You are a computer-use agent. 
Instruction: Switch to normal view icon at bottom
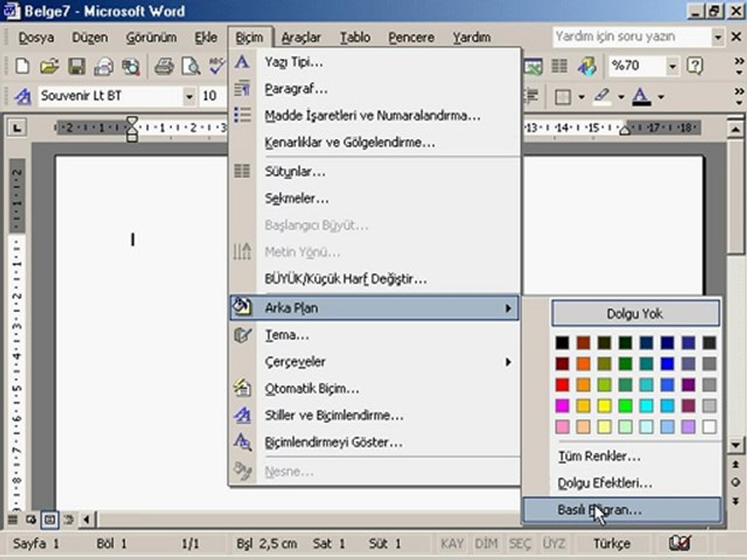pyautogui.click(x=13, y=519)
